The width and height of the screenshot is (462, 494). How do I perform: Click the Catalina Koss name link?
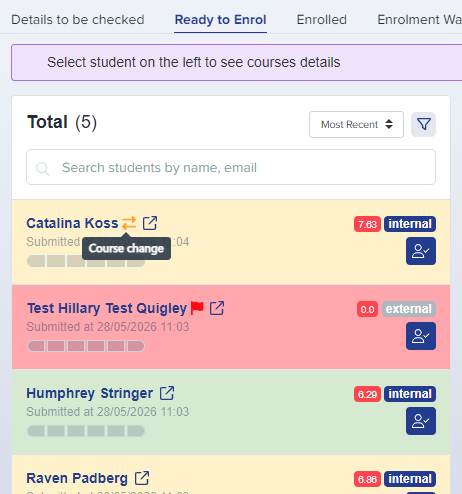point(72,223)
